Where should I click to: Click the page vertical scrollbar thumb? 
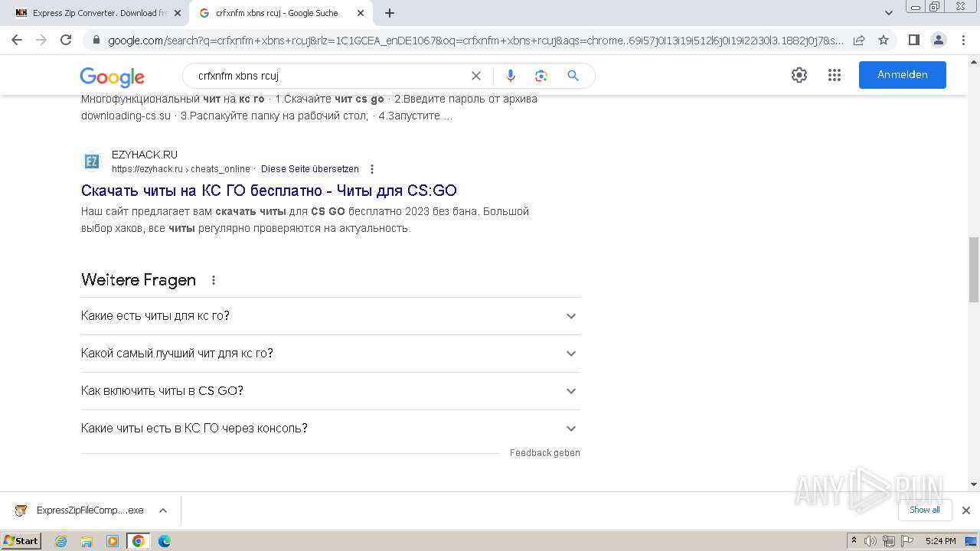(974, 269)
